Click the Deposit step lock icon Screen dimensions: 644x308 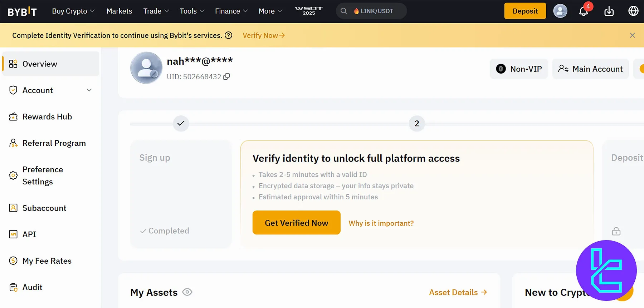tap(616, 231)
